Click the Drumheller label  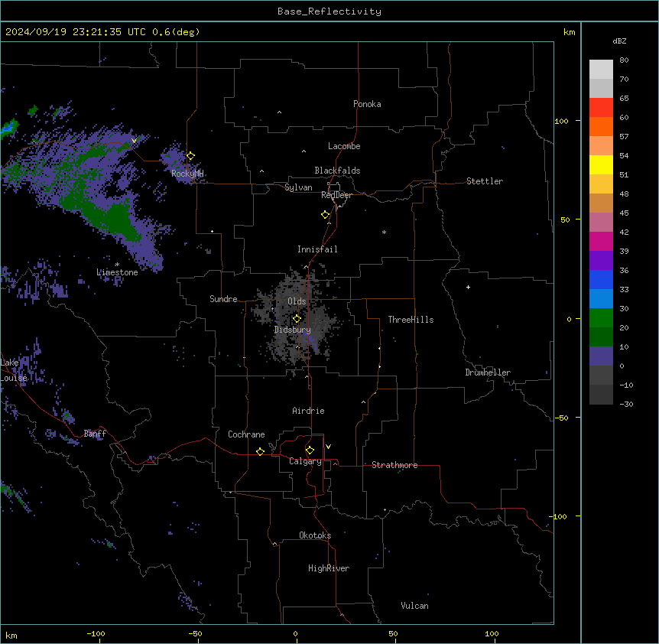coord(488,372)
